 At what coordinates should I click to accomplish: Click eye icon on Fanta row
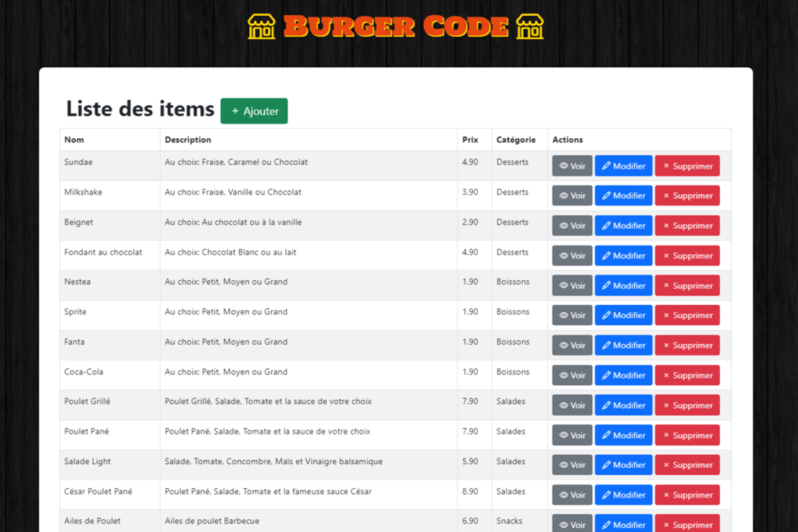564,346
